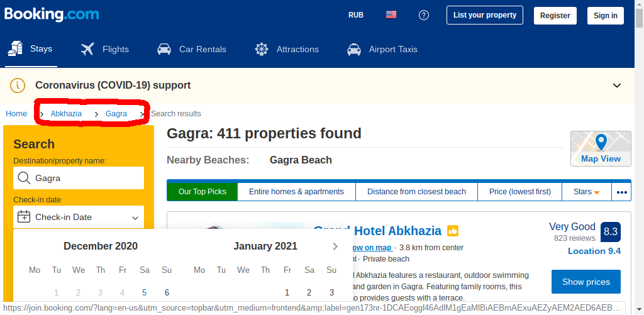The height and width of the screenshot is (315, 644).
Task: Open the Flights tab
Action: pos(105,49)
